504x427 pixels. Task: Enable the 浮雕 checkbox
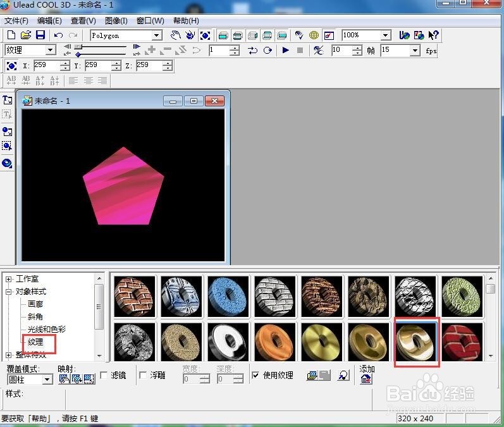[143, 375]
